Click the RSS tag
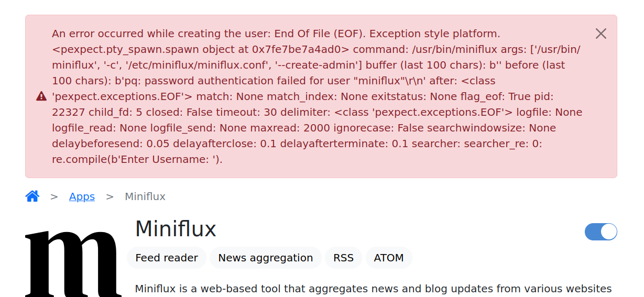This screenshot has width=644, height=297. click(343, 258)
